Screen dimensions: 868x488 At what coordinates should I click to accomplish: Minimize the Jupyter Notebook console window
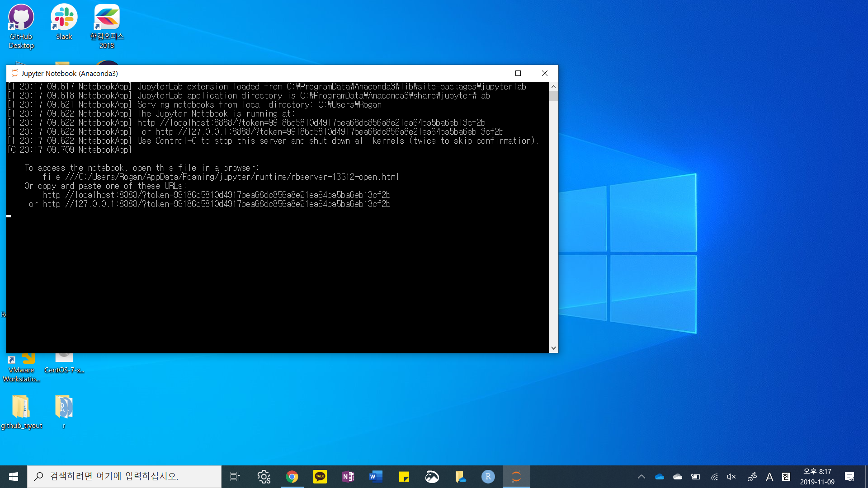pyautogui.click(x=492, y=73)
